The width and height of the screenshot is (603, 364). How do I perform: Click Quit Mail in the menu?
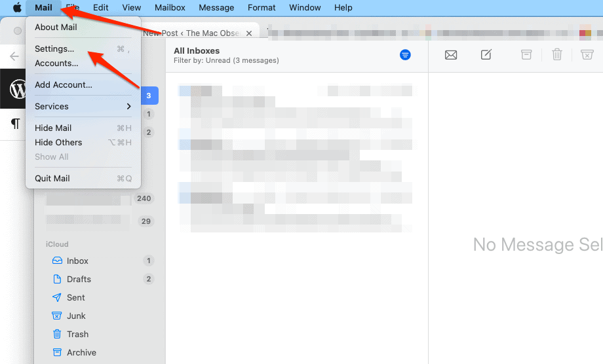point(52,178)
